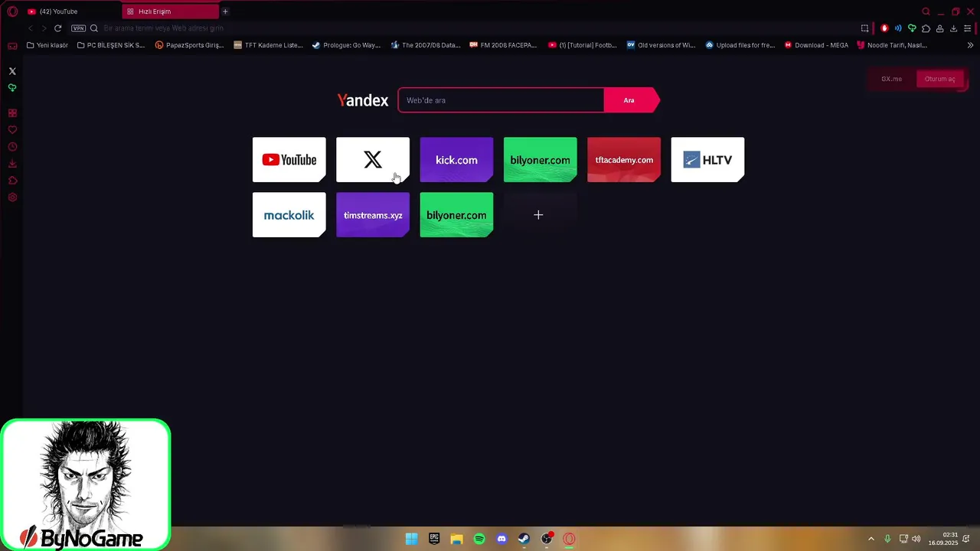Screen dimensions: 980x551
Task: Open the Prologue: Go Way bookmark
Action: [x=346, y=45]
